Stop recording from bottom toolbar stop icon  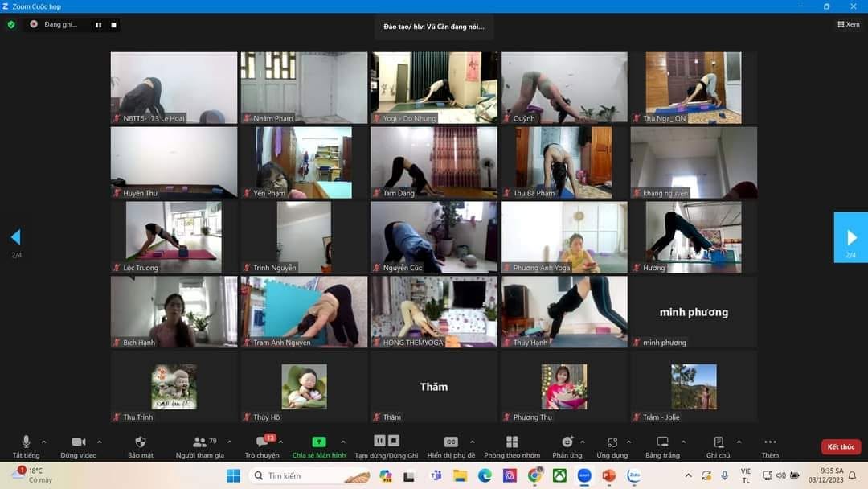pos(394,441)
